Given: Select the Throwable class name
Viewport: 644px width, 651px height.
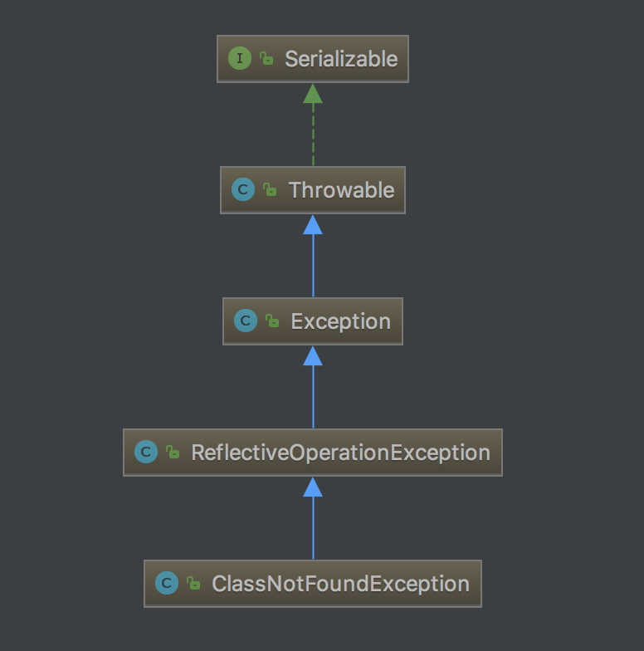Looking at the screenshot, I should [x=341, y=190].
